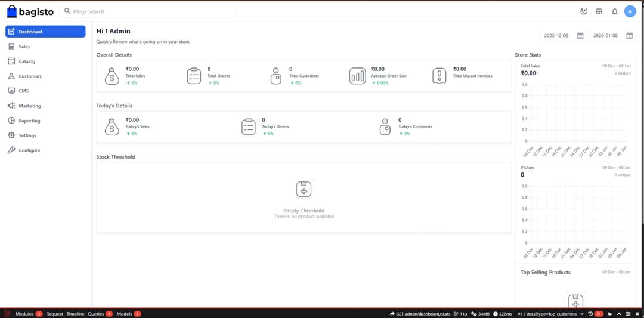Navigate to the Customers section
The width and height of the screenshot is (644, 318).
click(30, 76)
